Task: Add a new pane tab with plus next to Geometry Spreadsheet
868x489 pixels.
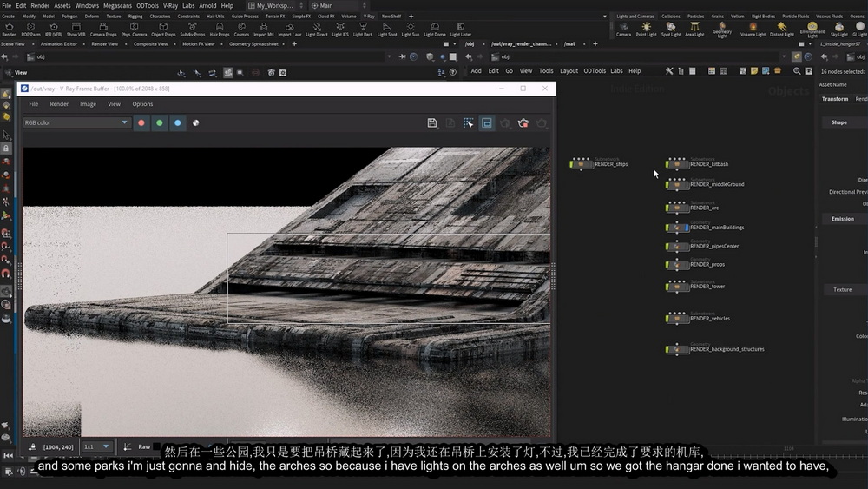Action: click(x=294, y=43)
